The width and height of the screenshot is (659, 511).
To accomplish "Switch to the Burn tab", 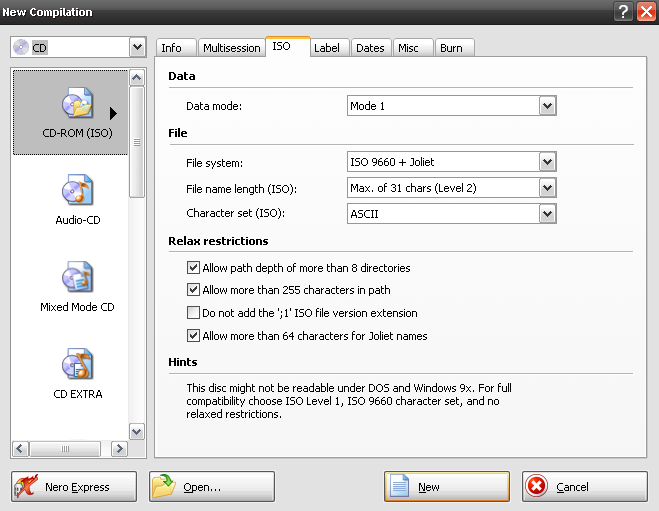I will click(455, 48).
